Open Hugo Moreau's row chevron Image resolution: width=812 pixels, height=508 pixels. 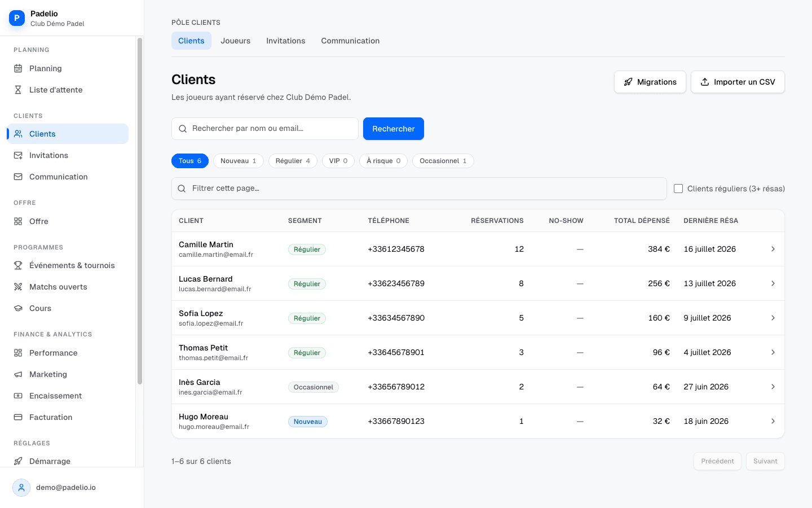pyautogui.click(x=773, y=421)
